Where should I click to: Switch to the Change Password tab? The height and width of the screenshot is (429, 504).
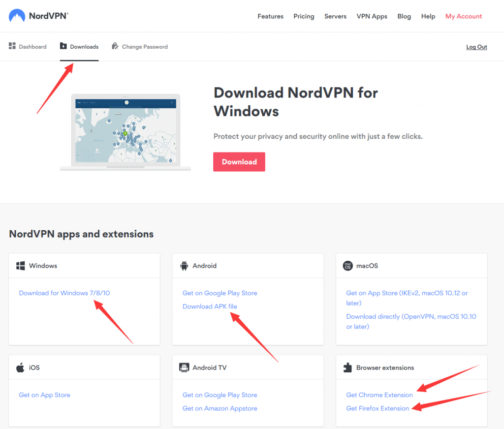click(x=144, y=47)
